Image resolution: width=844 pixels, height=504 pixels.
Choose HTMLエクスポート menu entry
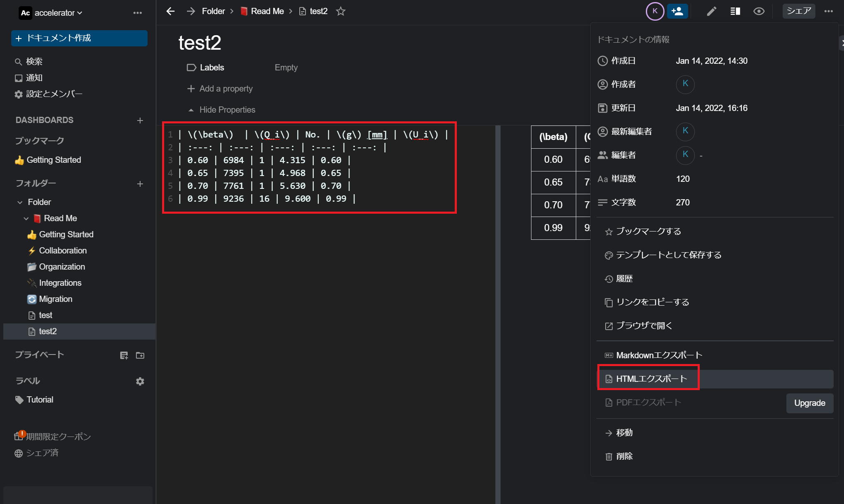[651, 379]
